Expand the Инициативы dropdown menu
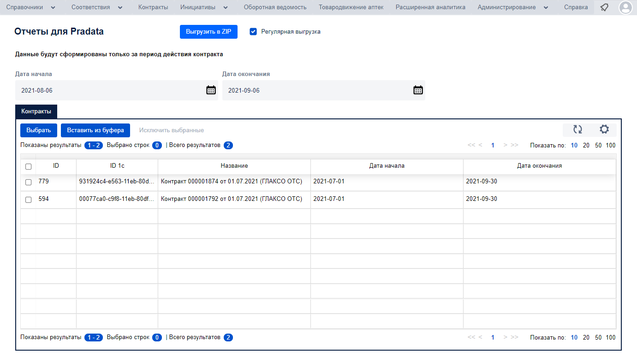 (x=204, y=7)
